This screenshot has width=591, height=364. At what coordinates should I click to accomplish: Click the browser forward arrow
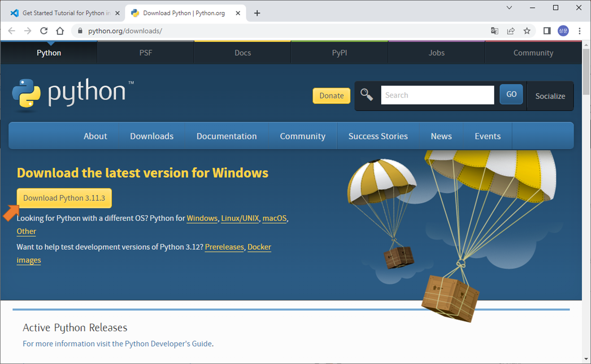28,31
